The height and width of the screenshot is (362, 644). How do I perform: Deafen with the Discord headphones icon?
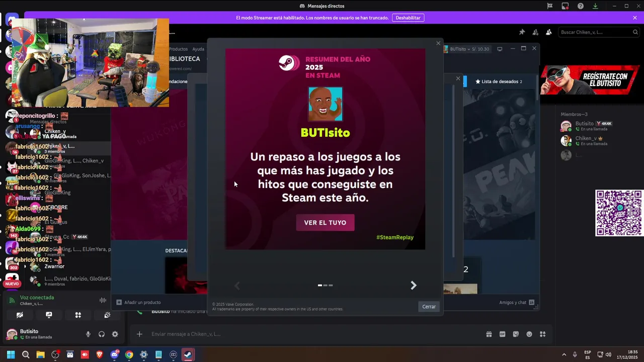pyautogui.click(x=102, y=334)
